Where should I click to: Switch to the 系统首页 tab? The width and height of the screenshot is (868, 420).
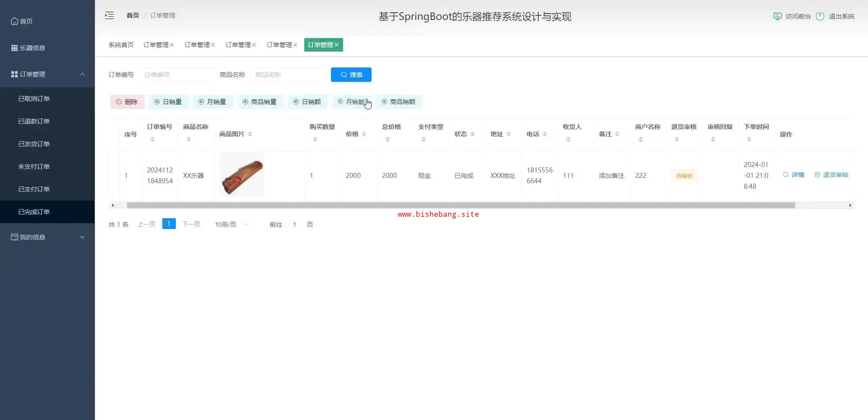pyautogui.click(x=121, y=45)
